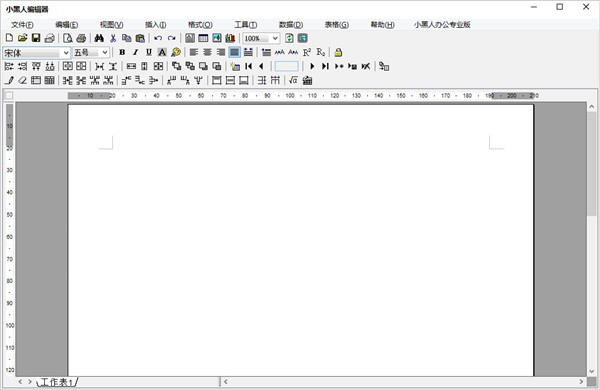
Task: Click the 小黑人办公专业版 menu link
Action: 442,24
